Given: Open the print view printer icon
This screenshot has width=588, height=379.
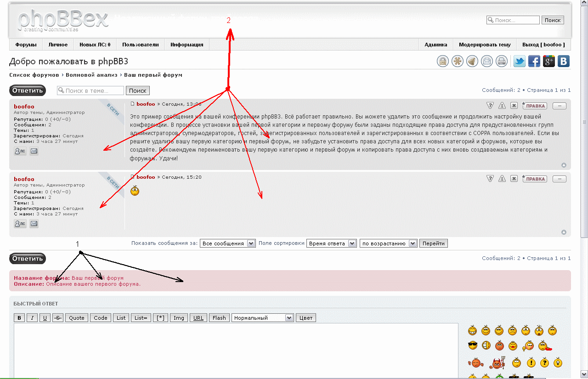Looking at the screenshot, I should pyautogui.click(x=502, y=62).
